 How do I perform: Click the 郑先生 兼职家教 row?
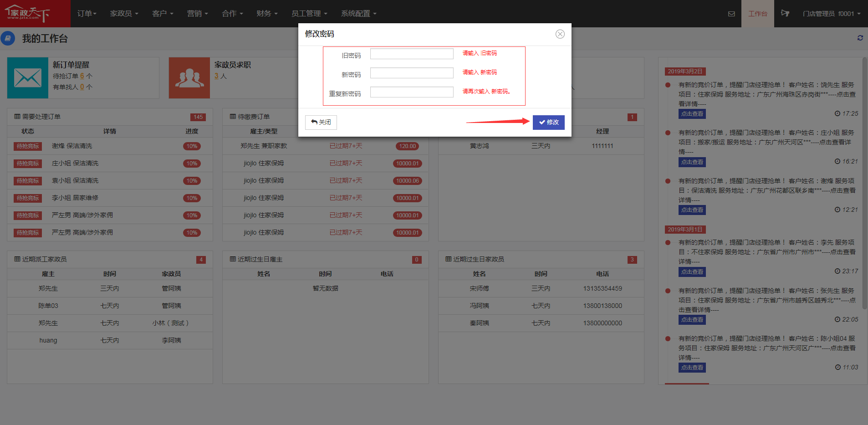pos(326,146)
